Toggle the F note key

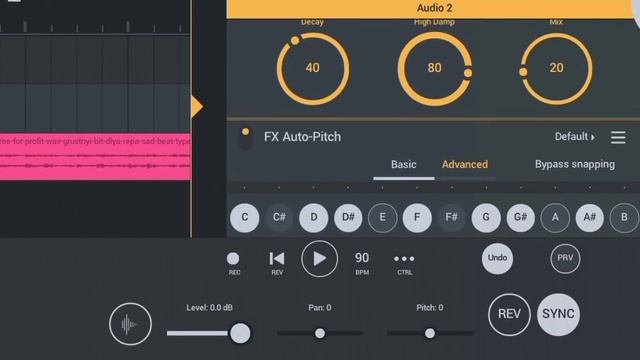coord(417,217)
